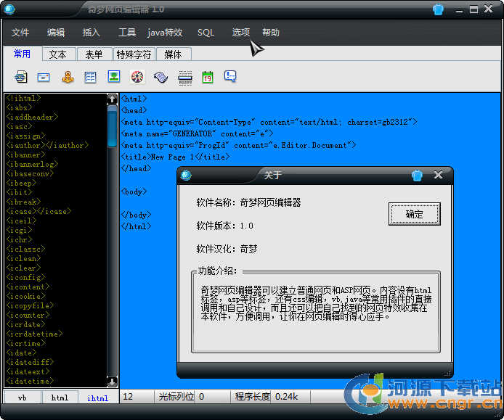Image resolution: width=504 pixels, height=420 pixels.
Task: Open the SQL menu
Action: tap(206, 33)
